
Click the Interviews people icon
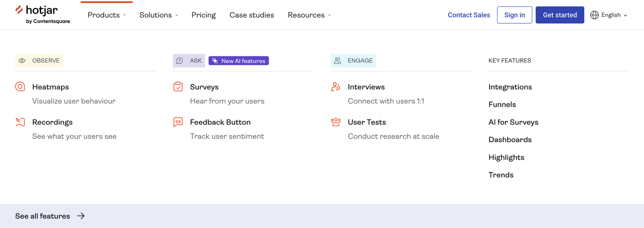click(336, 87)
